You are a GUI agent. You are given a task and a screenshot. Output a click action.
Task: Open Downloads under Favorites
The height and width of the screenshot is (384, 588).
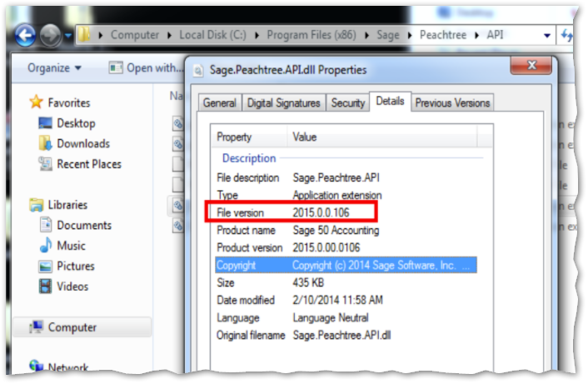pyautogui.click(x=83, y=143)
